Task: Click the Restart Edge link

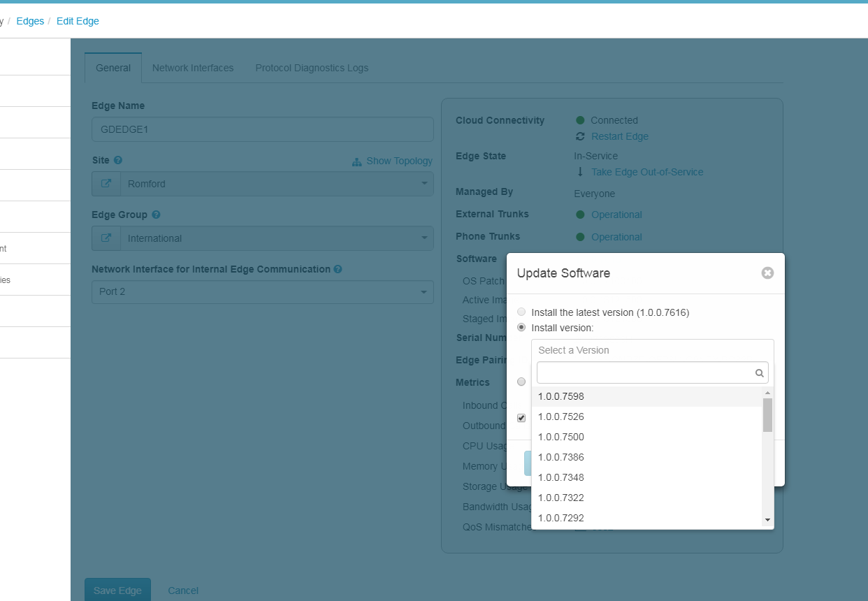Action: click(x=620, y=136)
